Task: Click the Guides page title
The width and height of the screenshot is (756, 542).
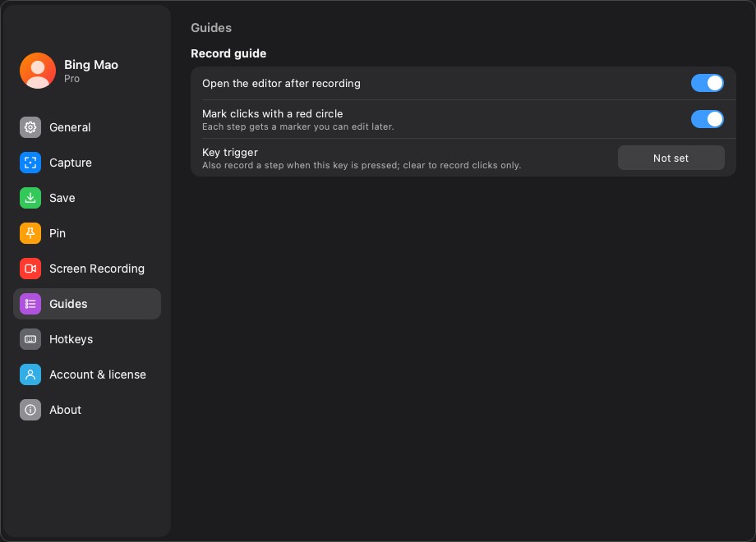Action: click(211, 28)
